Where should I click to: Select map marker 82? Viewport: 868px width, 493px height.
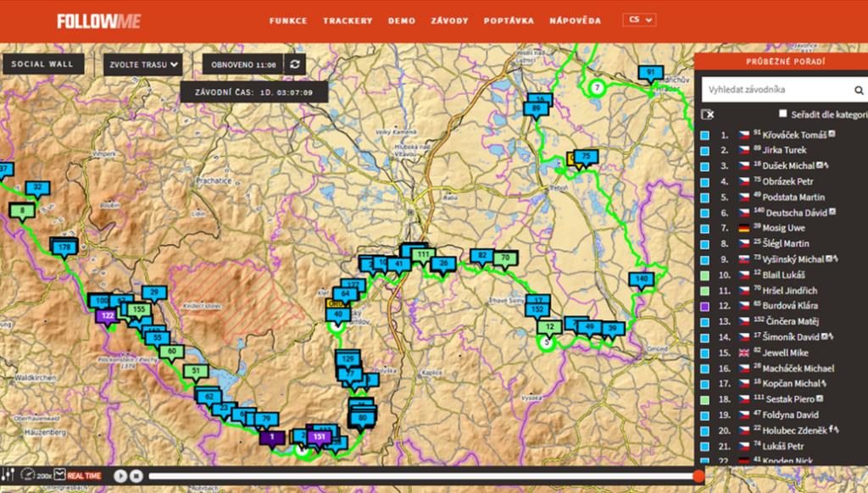click(482, 256)
